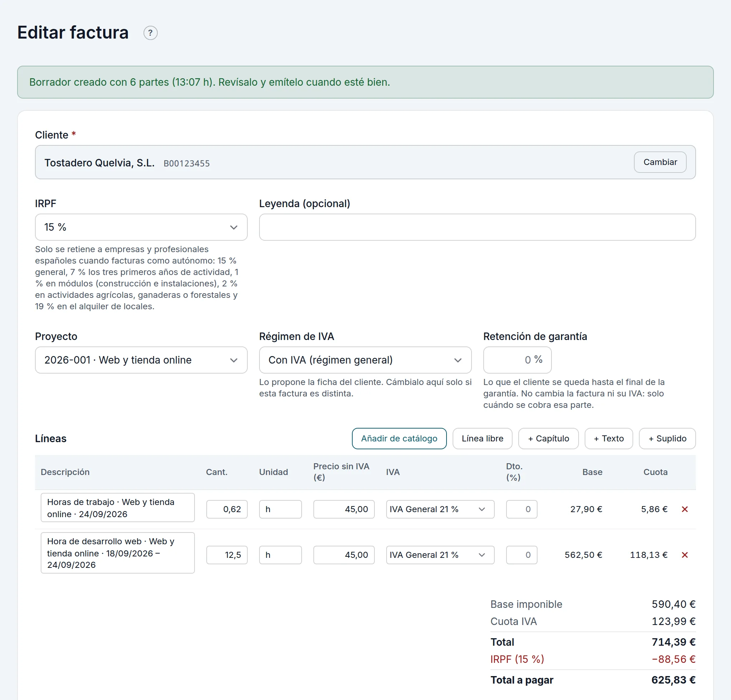The width and height of the screenshot is (731, 700).
Task: Edit the Retención de garantía percentage
Action: (x=517, y=360)
